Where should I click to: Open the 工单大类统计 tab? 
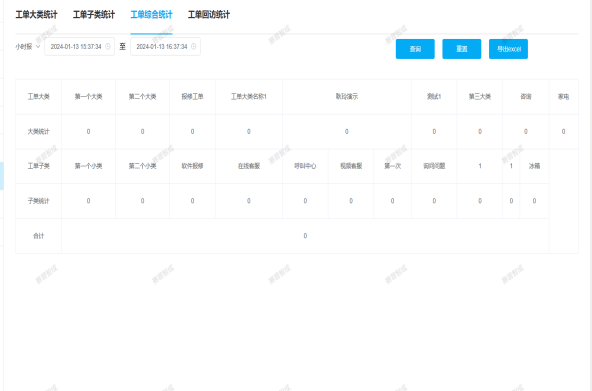pyautogui.click(x=36, y=15)
